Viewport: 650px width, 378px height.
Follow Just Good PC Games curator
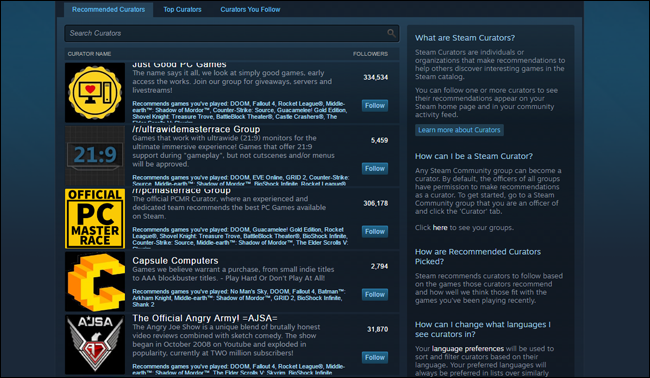click(x=375, y=106)
